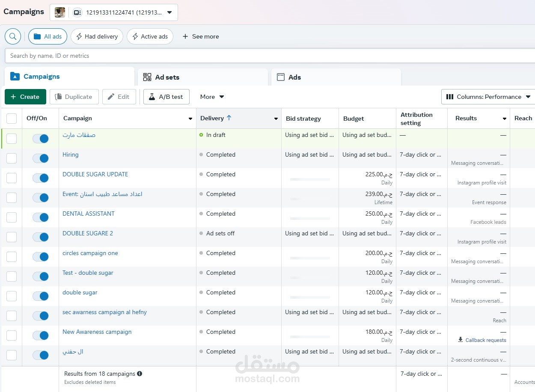Click the Bid strategy column header
Screen dimensions: 535x392
pyautogui.click(x=303, y=119)
